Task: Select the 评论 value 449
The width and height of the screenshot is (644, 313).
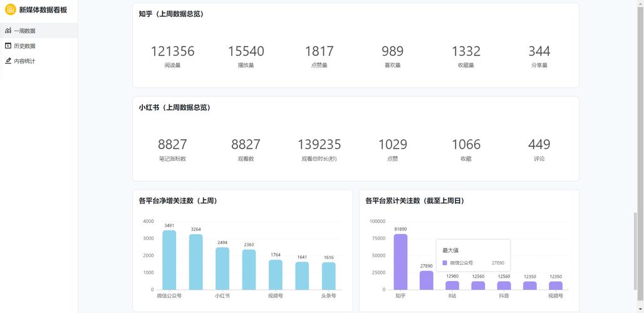Action: [x=539, y=145]
